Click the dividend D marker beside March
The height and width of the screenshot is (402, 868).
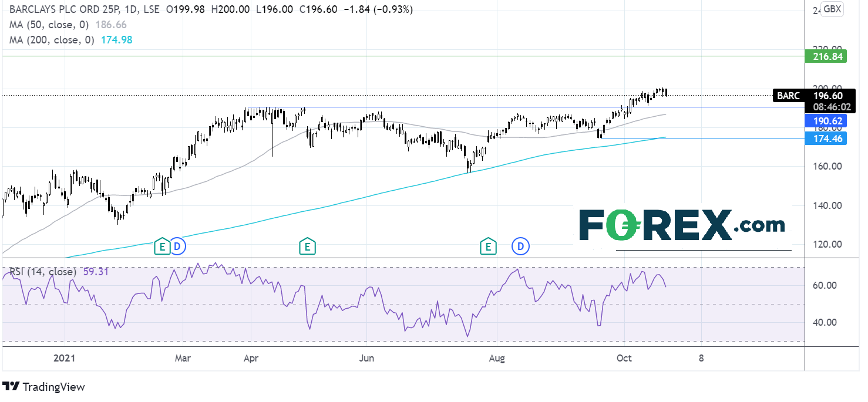click(x=179, y=246)
